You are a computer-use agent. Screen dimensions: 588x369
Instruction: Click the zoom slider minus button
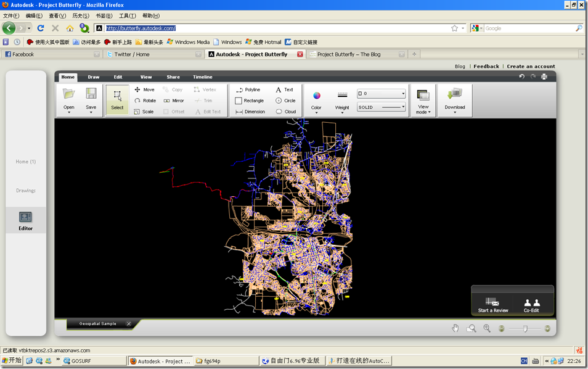[501, 329]
